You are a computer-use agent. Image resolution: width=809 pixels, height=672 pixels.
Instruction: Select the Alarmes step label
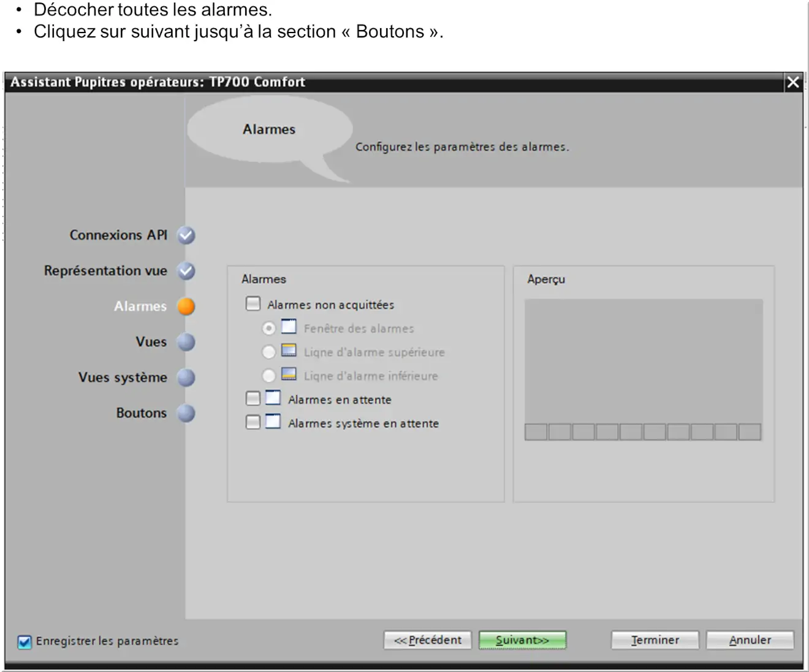tap(140, 306)
